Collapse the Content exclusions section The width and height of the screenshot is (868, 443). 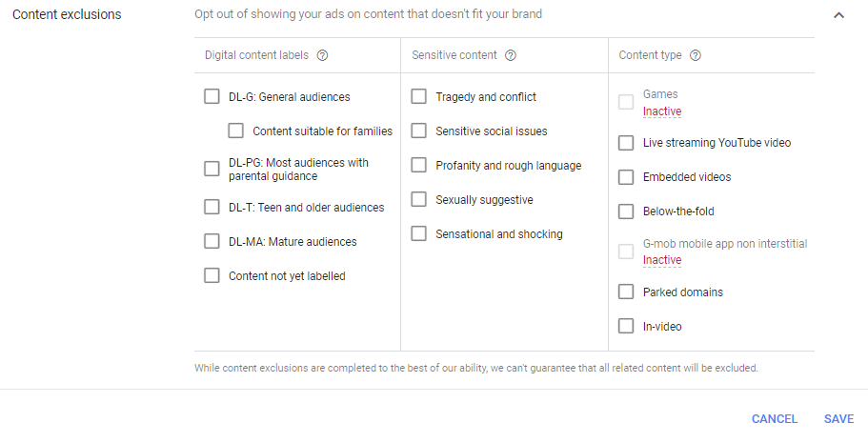pyautogui.click(x=838, y=15)
